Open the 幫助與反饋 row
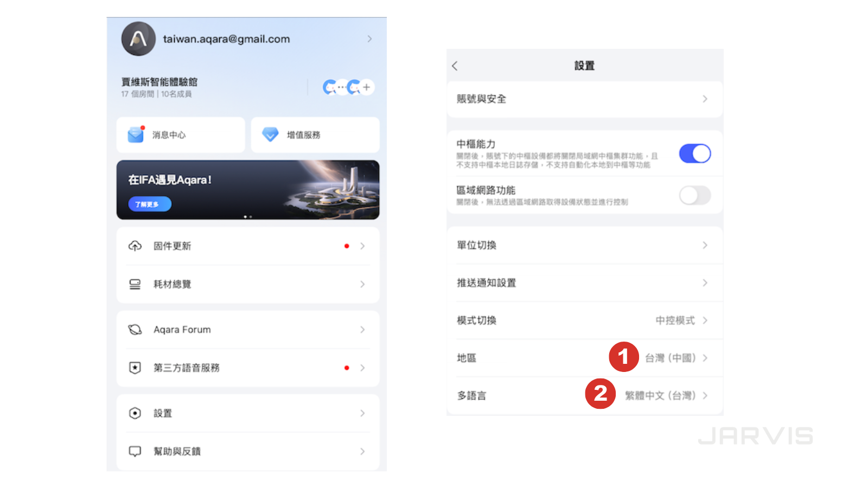The width and height of the screenshot is (868, 488). tap(248, 451)
